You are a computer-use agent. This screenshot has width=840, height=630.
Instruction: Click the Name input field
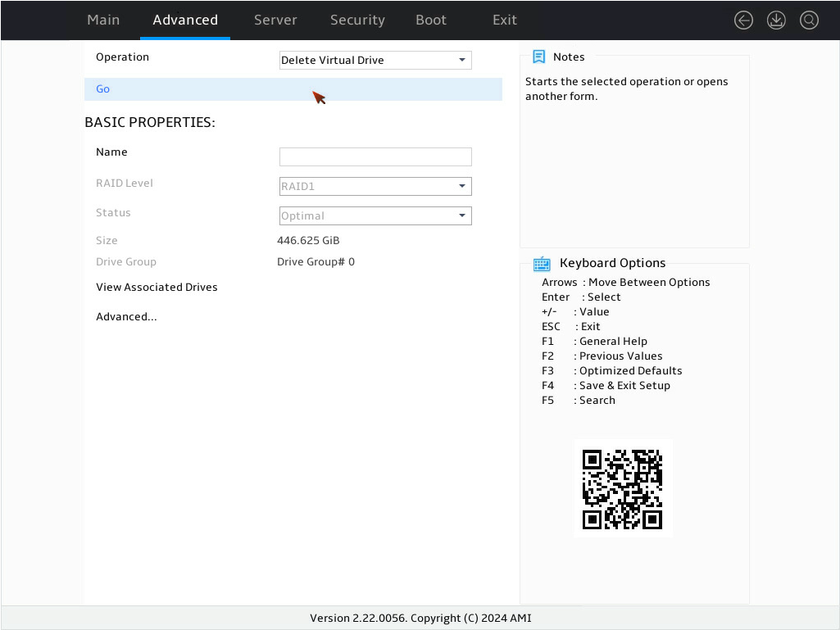pos(375,157)
